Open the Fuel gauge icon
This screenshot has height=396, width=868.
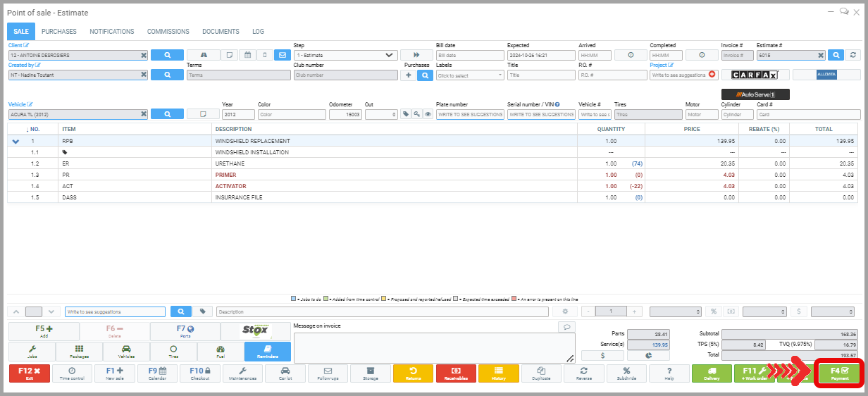click(x=221, y=352)
